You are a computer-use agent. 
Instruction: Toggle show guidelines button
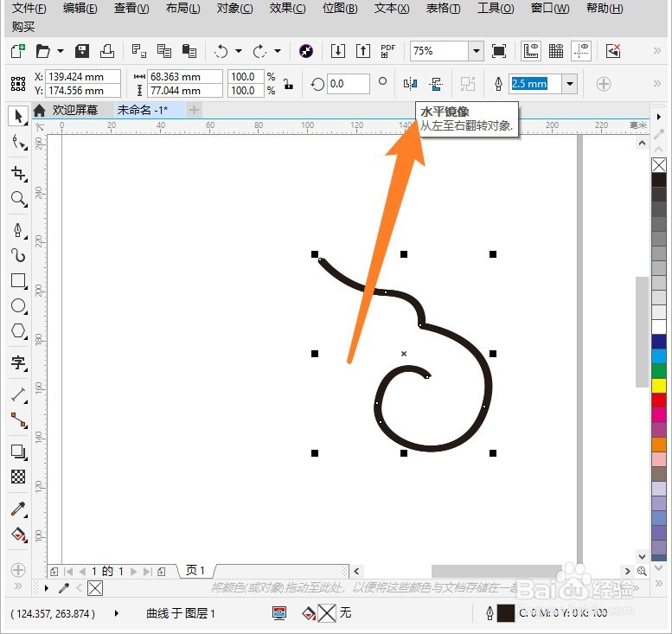pos(581,51)
